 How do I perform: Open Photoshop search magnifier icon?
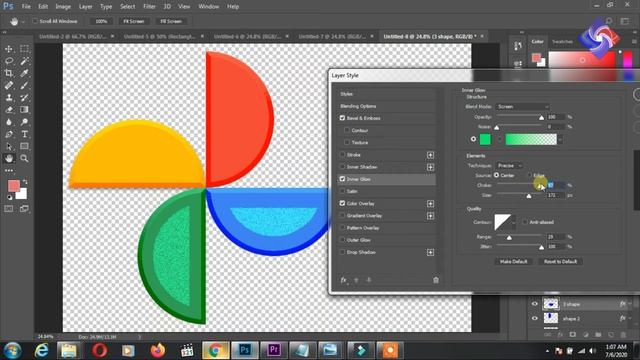(609, 21)
